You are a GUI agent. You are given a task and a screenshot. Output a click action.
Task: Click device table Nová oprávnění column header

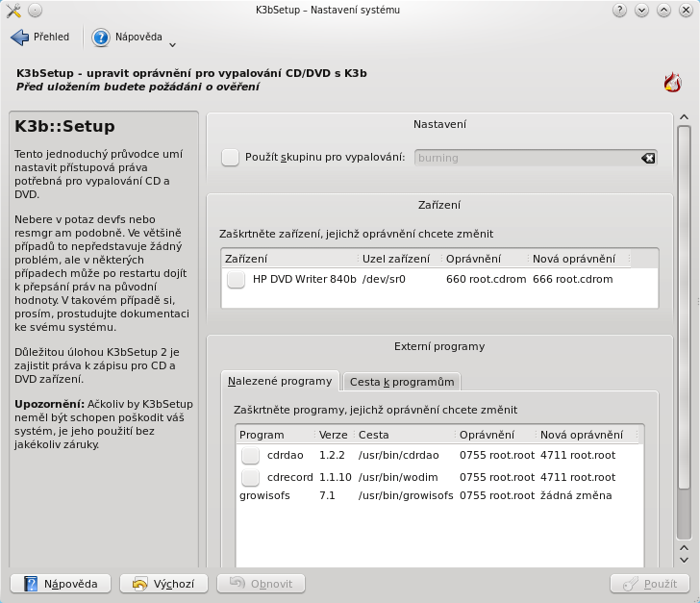point(580,259)
